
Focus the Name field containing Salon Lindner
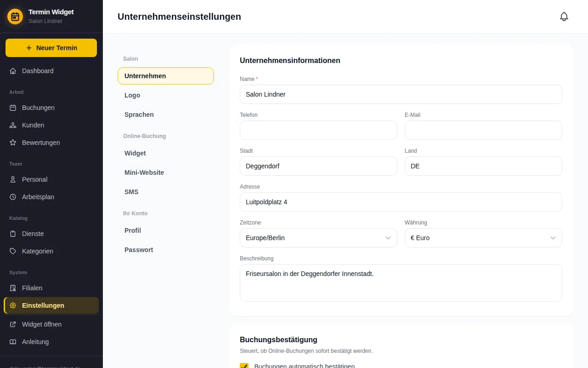(401, 94)
